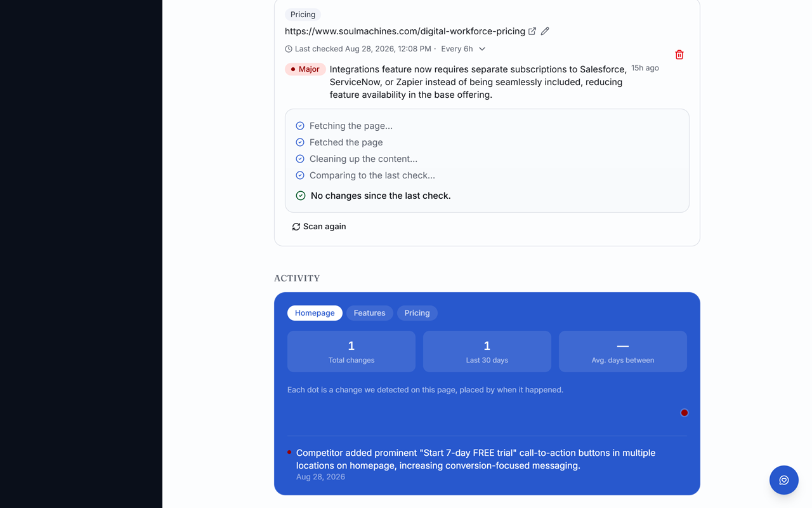The height and width of the screenshot is (508, 812).
Task: Click check icon for Cleaning up the content
Action: pos(300,159)
